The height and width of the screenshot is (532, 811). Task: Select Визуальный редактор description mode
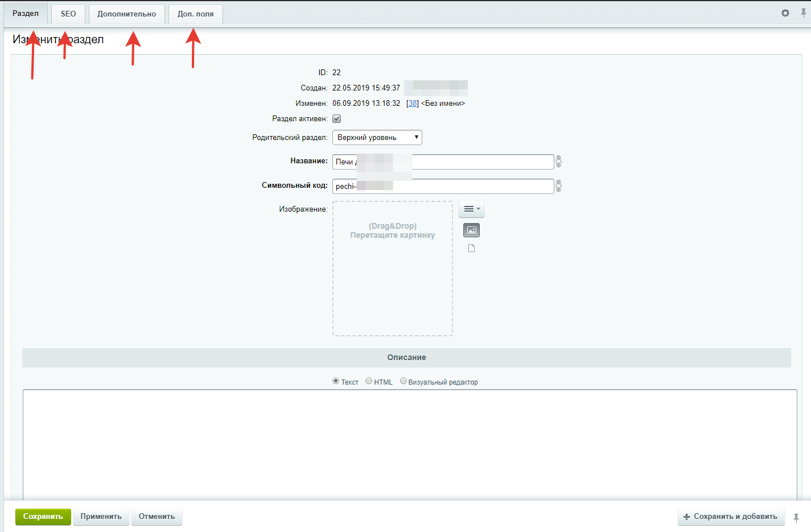(404, 381)
